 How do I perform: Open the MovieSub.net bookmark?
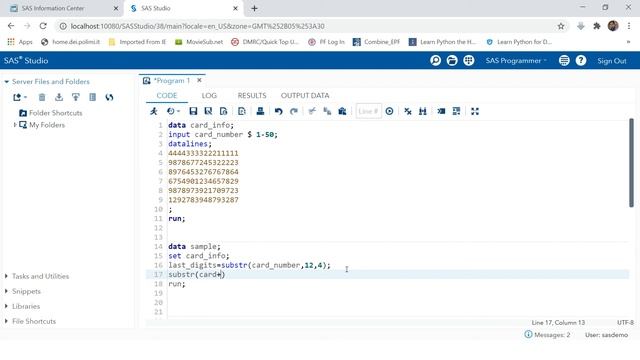pos(199,42)
